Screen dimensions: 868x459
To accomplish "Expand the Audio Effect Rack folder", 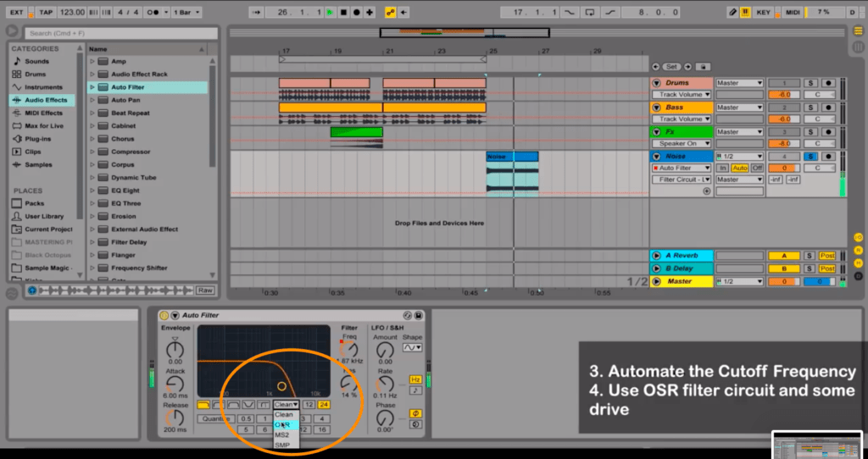I will pyautogui.click(x=92, y=75).
